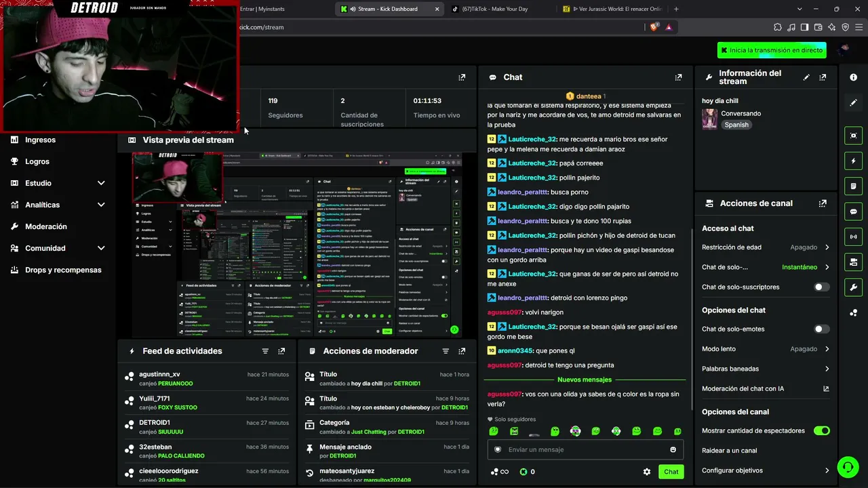Filter the Acciones de moderador list
The height and width of the screenshot is (488, 868).
tap(446, 351)
